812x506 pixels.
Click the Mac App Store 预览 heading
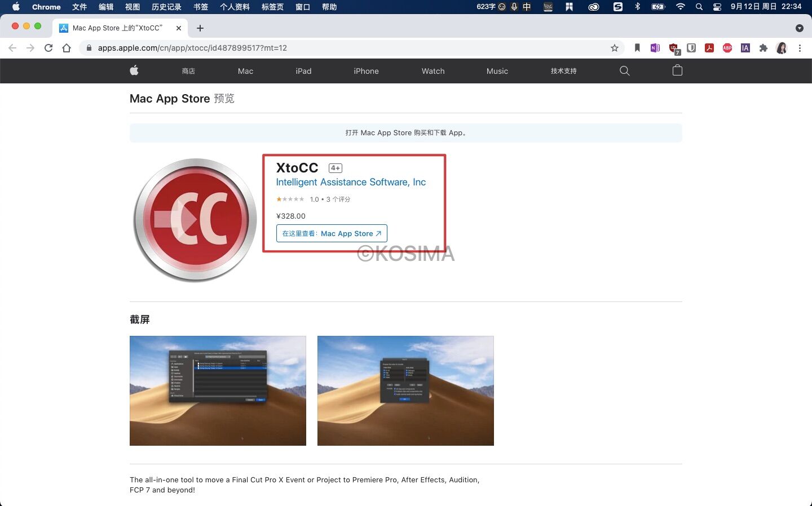click(182, 99)
